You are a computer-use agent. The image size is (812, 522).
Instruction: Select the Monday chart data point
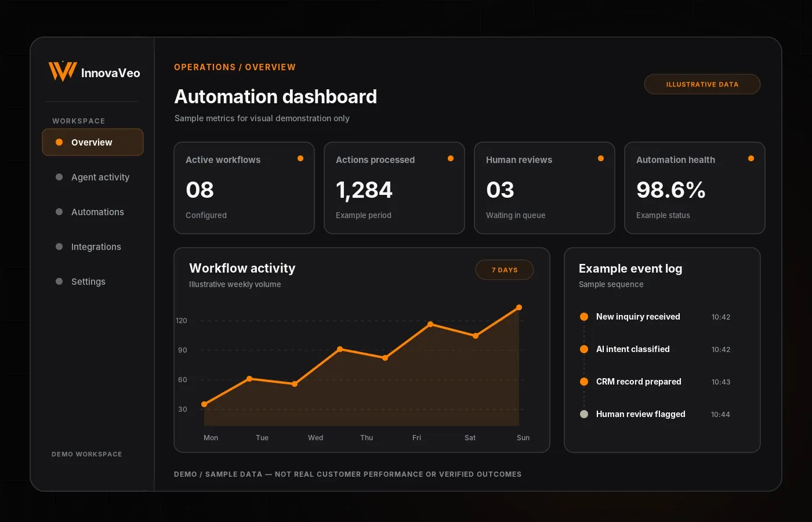click(x=204, y=404)
